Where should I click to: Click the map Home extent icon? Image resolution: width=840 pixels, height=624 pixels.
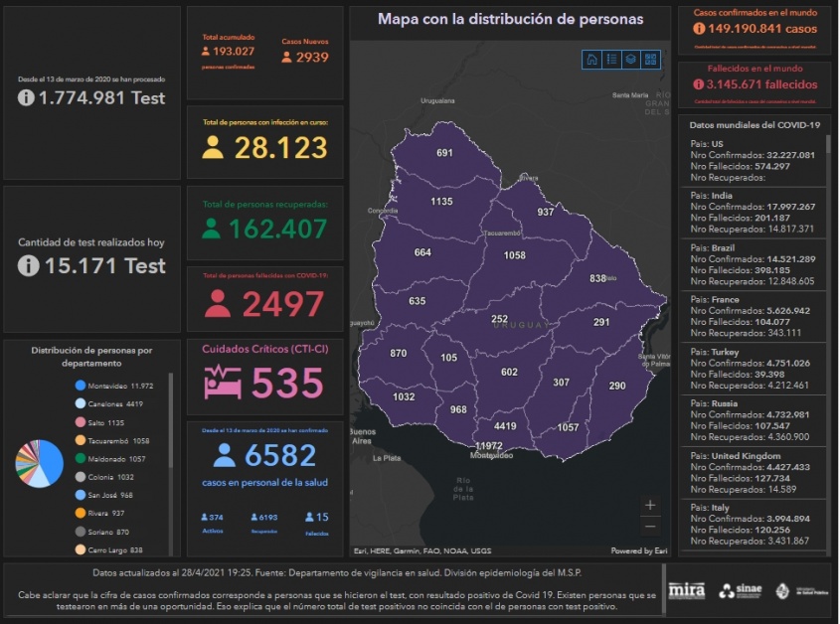point(592,60)
